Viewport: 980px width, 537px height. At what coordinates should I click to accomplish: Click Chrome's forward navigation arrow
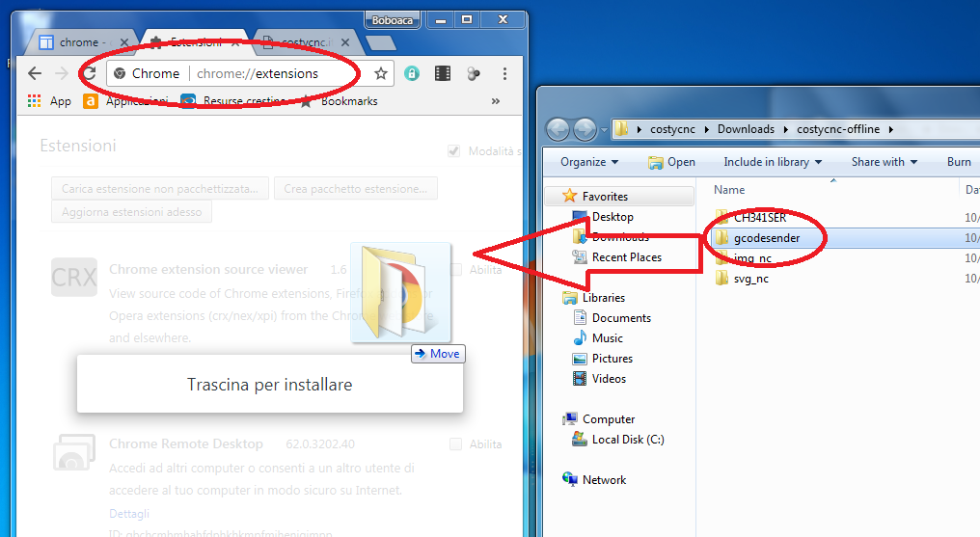point(62,73)
